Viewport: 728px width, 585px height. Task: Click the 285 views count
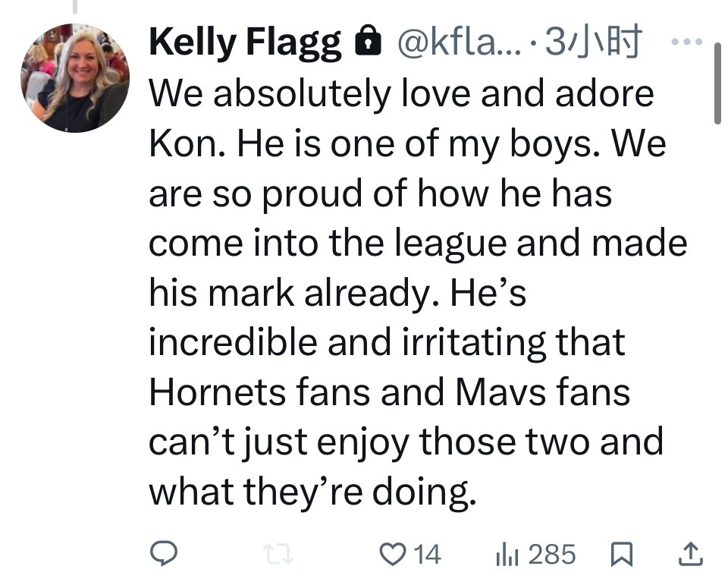[x=552, y=554]
